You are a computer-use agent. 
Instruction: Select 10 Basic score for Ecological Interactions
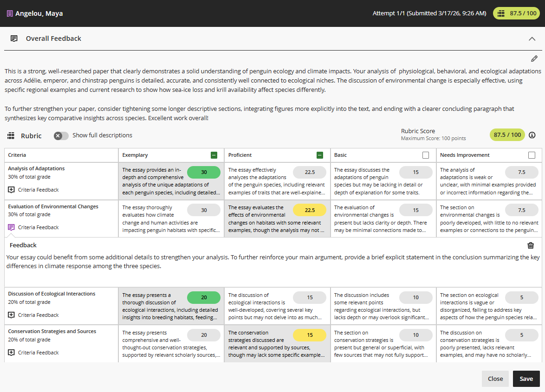click(x=415, y=297)
